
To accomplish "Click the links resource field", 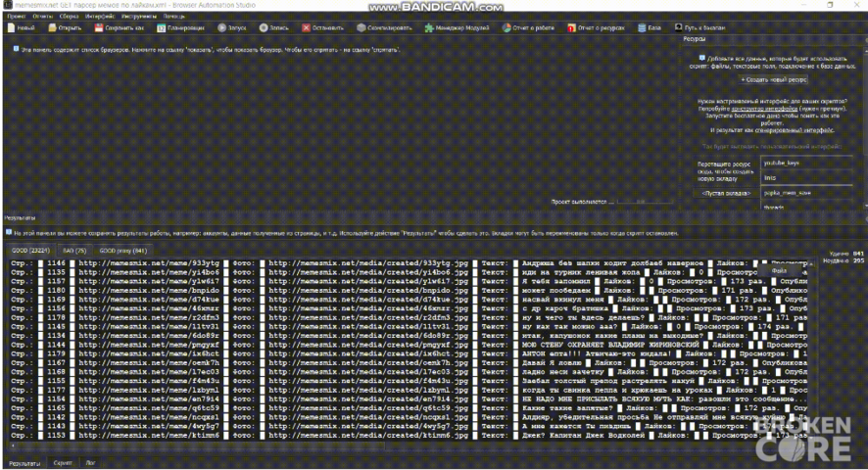I will tap(806, 178).
